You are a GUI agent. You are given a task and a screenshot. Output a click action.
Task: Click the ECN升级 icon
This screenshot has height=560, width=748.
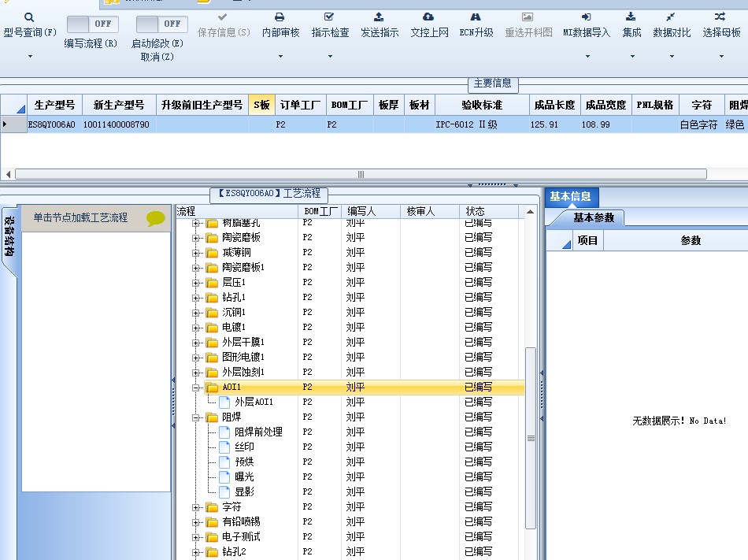click(476, 17)
